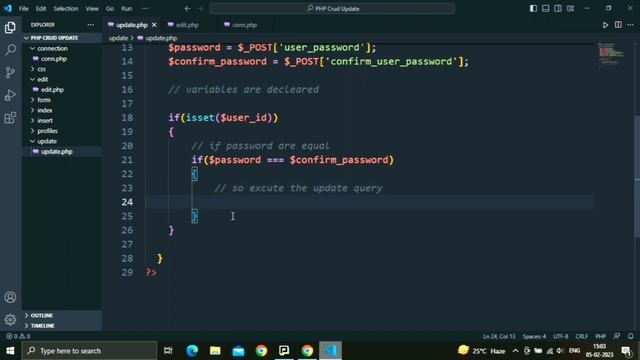640x360 pixels.
Task: Expand the TIMELINE section
Action: pos(62,325)
